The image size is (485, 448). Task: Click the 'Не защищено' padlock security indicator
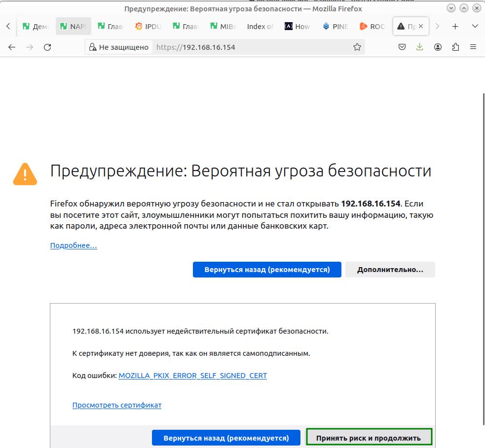118,47
